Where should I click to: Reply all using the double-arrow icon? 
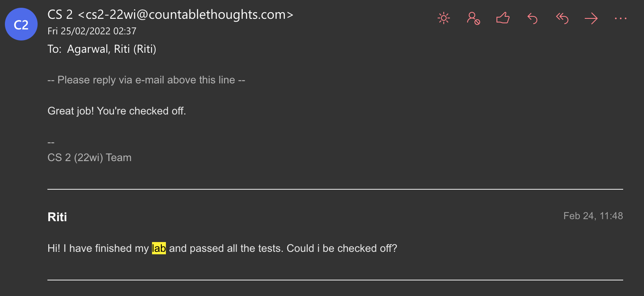click(562, 18)
